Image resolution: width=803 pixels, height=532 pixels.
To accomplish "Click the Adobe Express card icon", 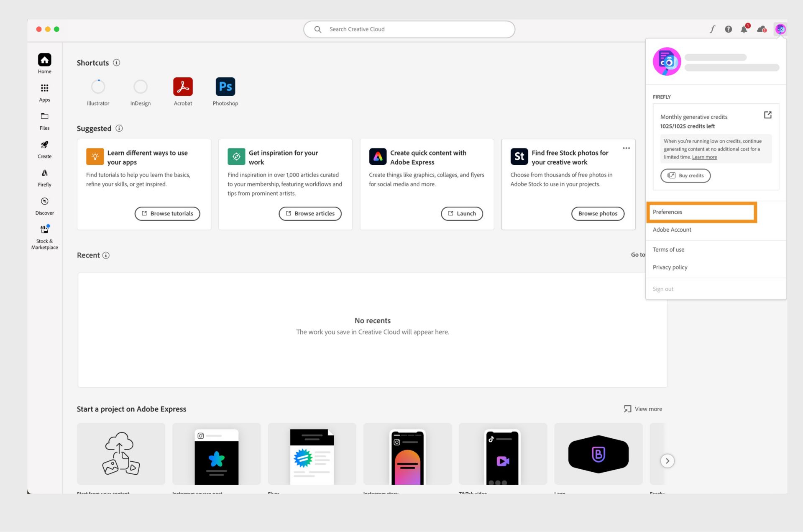I will click(378, 156).
